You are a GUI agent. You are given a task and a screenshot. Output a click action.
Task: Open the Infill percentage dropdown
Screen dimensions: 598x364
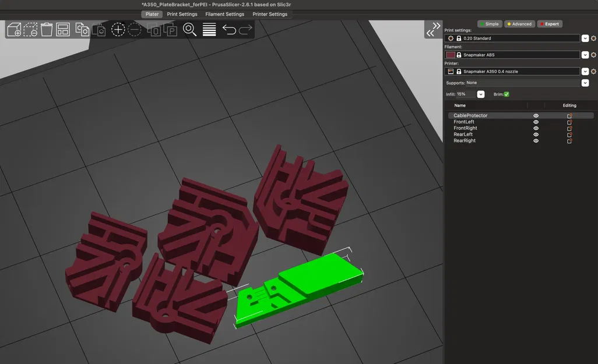click(x=480, y=94)
